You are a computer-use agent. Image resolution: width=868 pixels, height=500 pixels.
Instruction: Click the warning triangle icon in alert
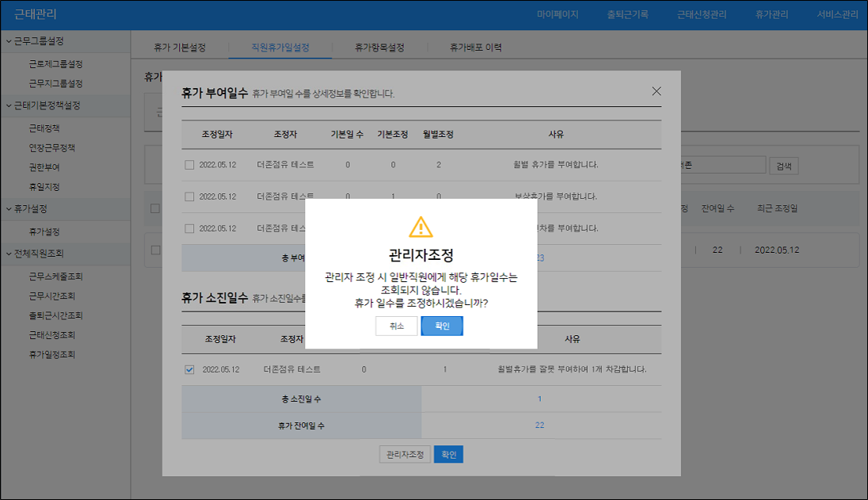[421, 227]
